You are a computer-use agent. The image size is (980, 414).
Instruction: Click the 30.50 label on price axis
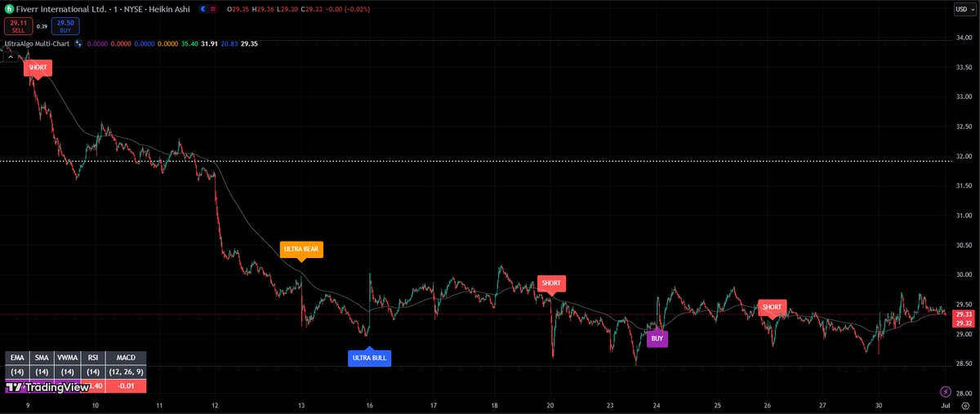964,245
